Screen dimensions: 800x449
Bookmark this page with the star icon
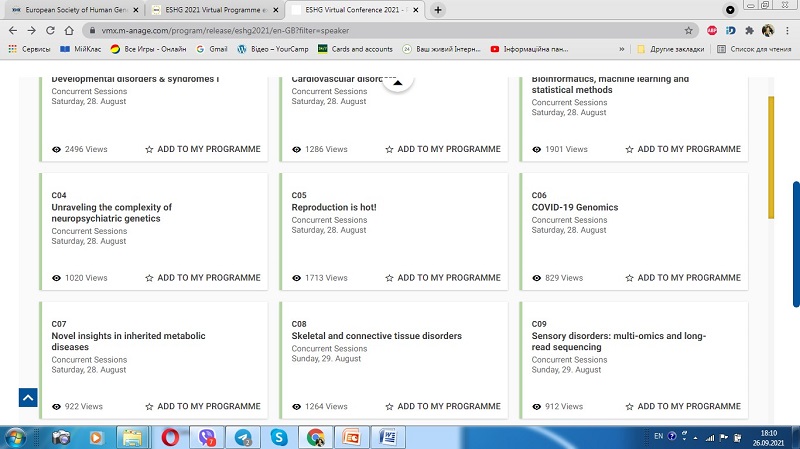688,30
